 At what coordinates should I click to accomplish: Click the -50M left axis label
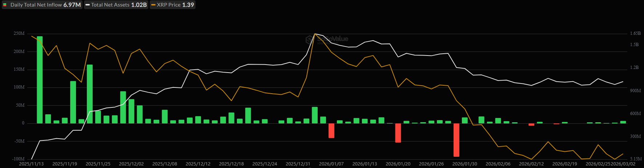click(x=20, y=141)
